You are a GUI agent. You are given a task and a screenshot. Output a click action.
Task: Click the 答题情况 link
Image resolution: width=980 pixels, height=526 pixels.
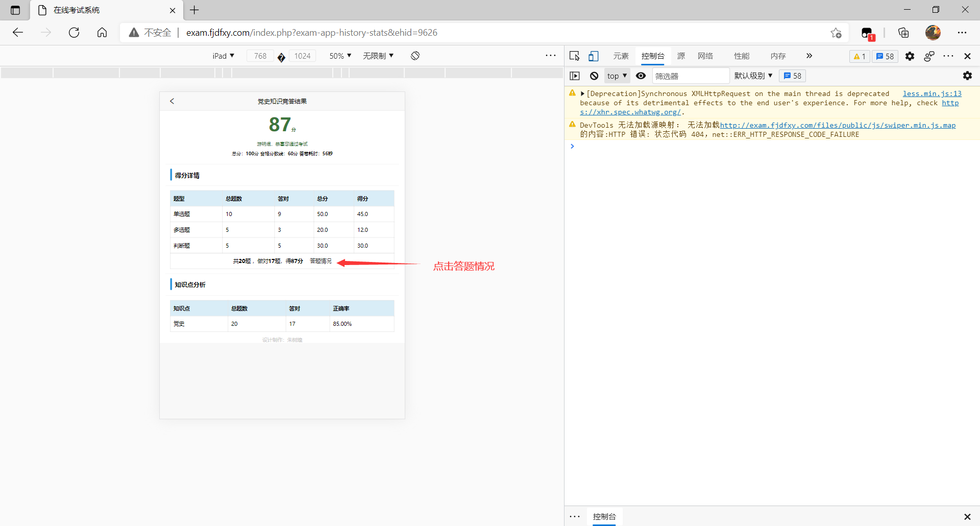321,261
